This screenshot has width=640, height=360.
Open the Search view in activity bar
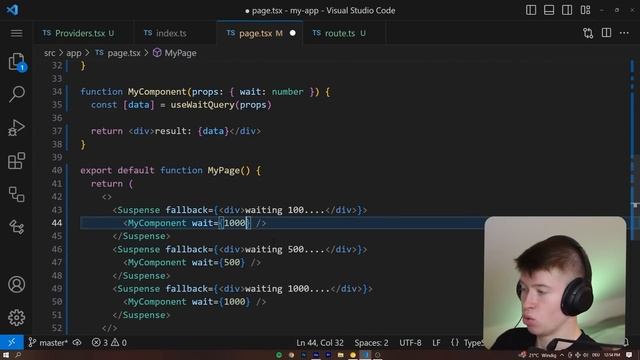click(x=17, y=94)
